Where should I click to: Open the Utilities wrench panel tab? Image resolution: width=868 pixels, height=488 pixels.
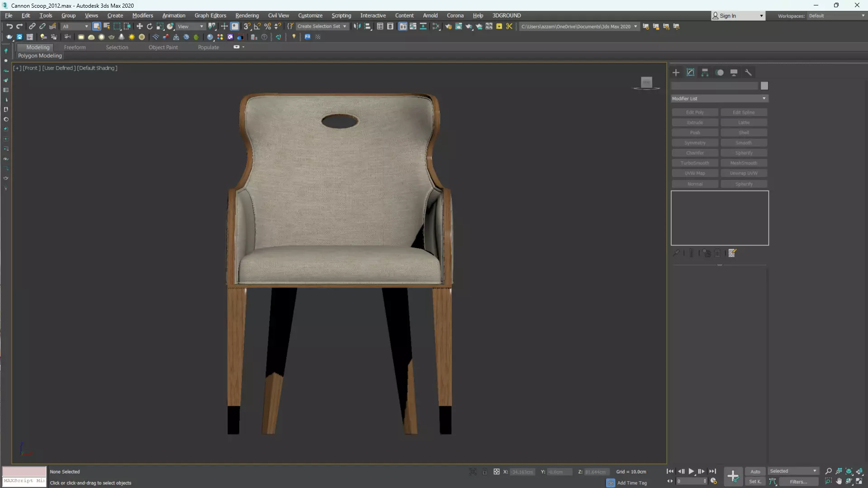click(x=748, y=72)
